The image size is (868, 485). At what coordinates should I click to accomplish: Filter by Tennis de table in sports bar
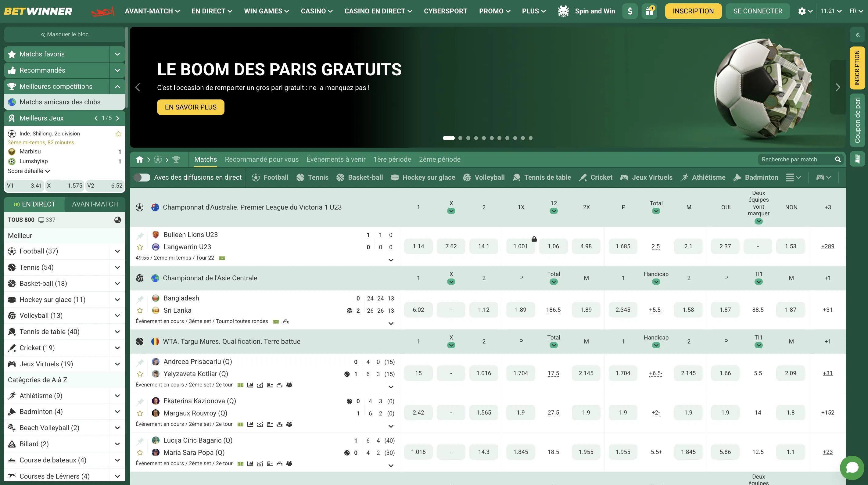[541, 177]
